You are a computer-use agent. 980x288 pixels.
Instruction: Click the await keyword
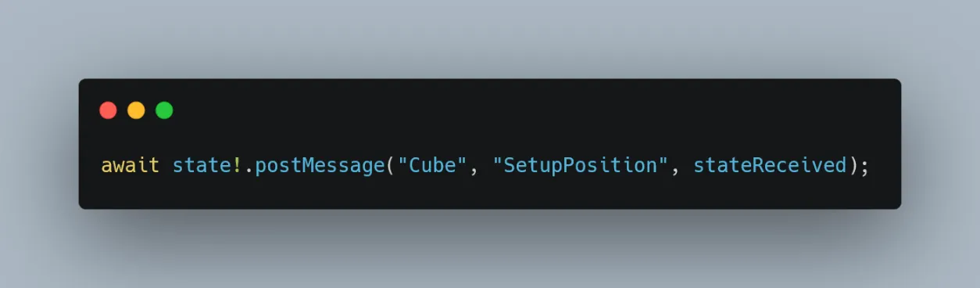tap(130, 166)
